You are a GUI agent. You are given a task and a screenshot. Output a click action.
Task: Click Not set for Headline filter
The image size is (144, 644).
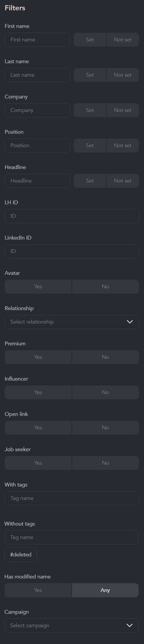pyautogui.click(x=123, y=181)
